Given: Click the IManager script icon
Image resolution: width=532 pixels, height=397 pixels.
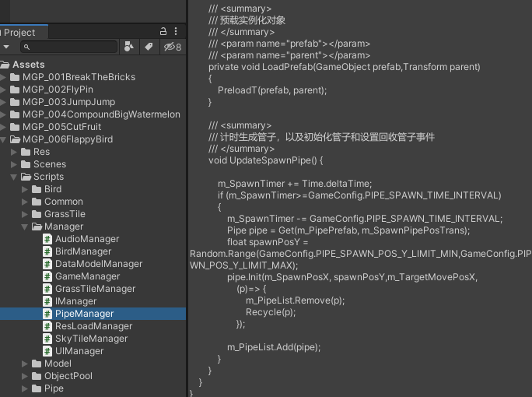Looking at the screenshot, I should 47,301.
